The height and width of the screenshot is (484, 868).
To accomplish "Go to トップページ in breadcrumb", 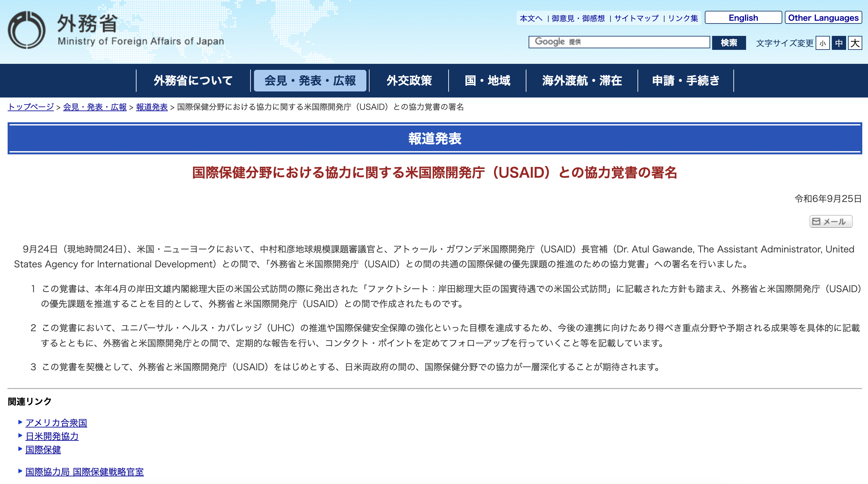I will [31, 107].
